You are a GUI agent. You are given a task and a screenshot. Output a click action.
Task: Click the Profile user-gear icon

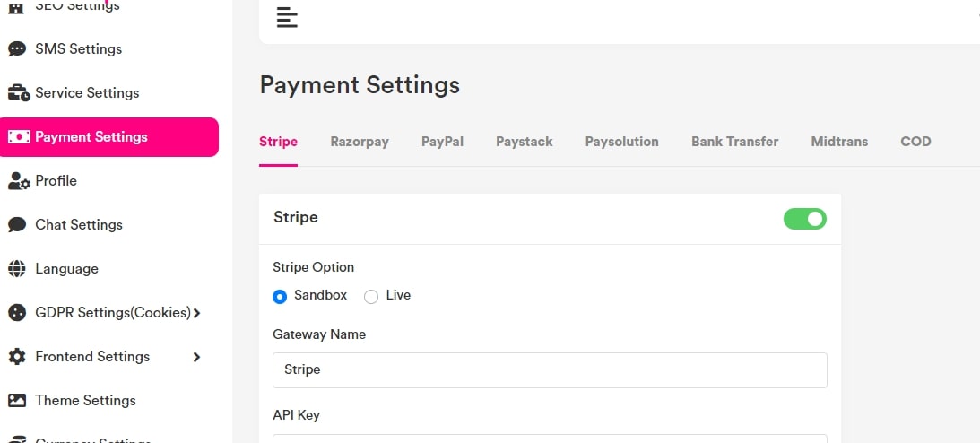18,181
